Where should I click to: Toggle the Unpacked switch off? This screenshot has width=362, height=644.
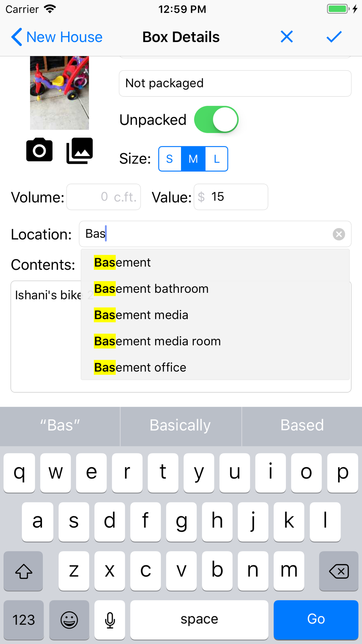tap(216, 120)
